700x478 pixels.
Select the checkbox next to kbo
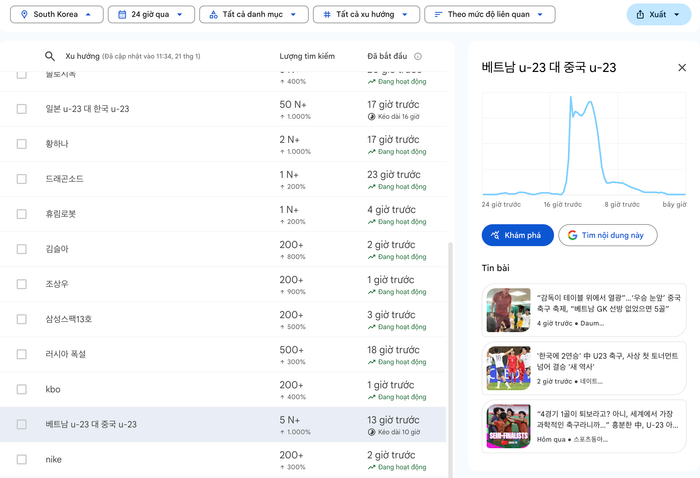[22, 389]
